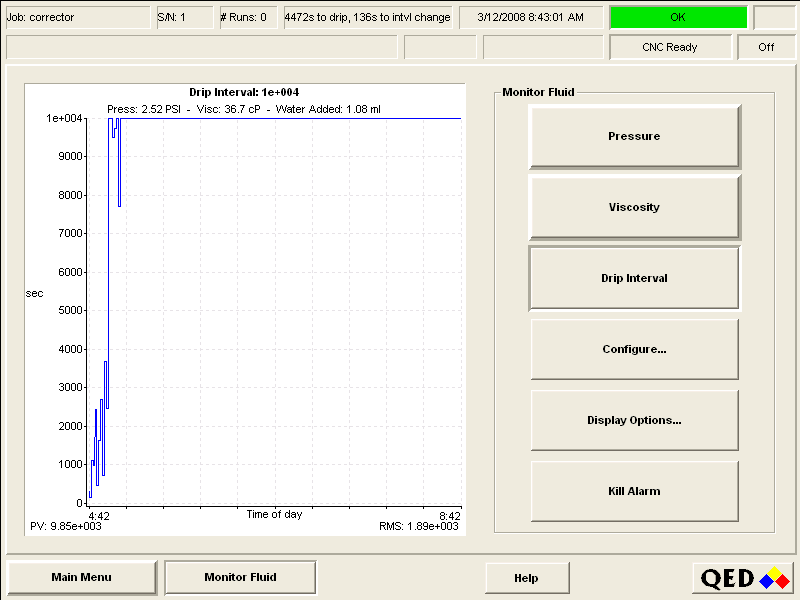This screenshot has height=600, width=800.
Task: Show the Viscosity graph
Action: point(634,207)
